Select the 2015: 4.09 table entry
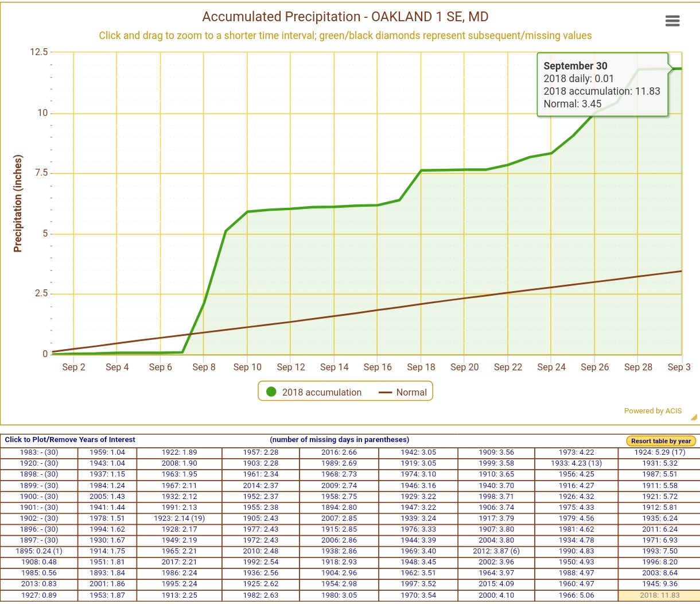 496,584
